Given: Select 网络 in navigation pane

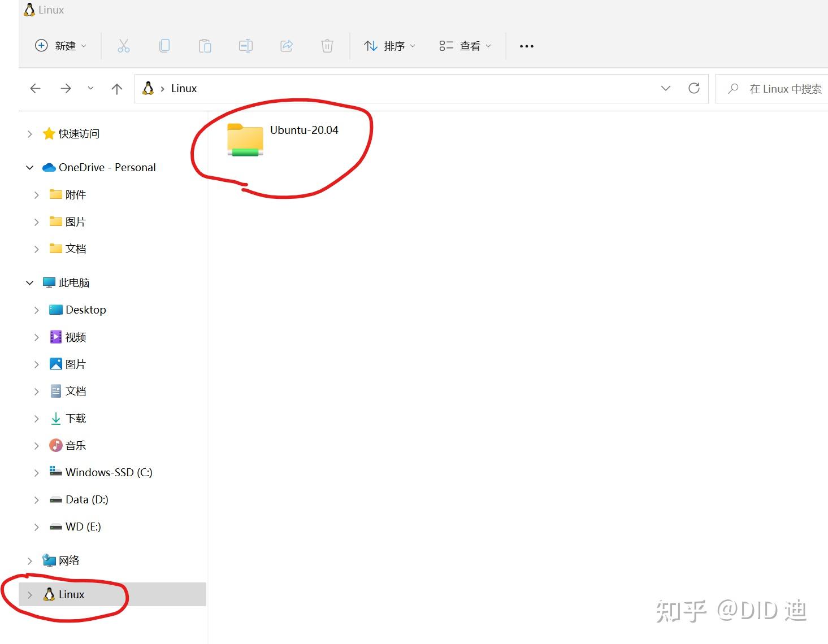Looking at the screenshot, I should [69, 561].
